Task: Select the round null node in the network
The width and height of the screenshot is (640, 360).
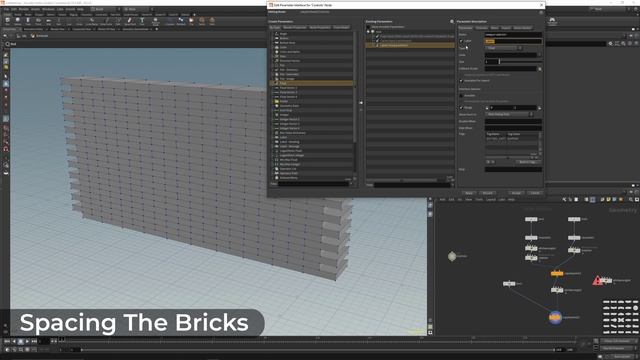Action: (452, 256)
